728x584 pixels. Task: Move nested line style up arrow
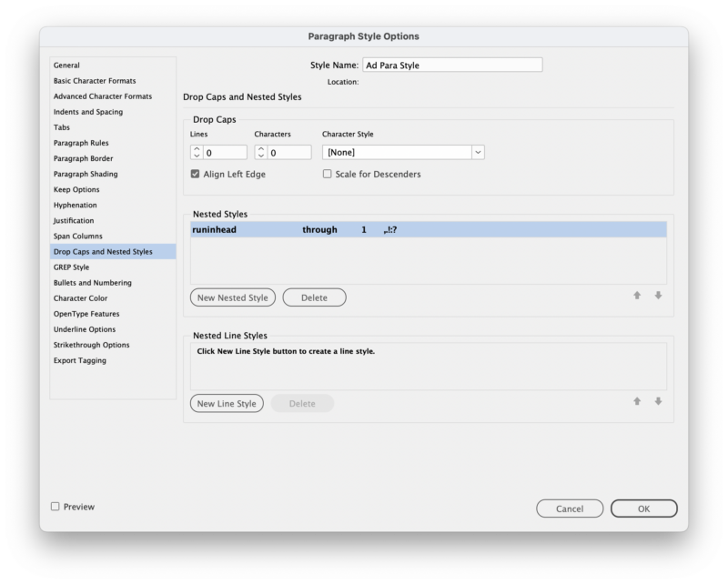(x=637, y=401)
